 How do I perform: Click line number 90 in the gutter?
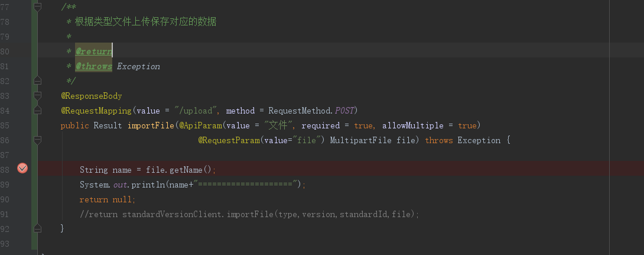point(5,199)
